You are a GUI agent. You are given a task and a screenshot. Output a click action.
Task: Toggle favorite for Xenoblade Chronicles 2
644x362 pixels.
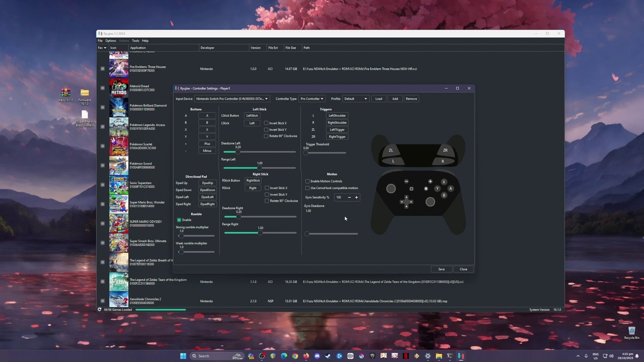tap(103, 301)
